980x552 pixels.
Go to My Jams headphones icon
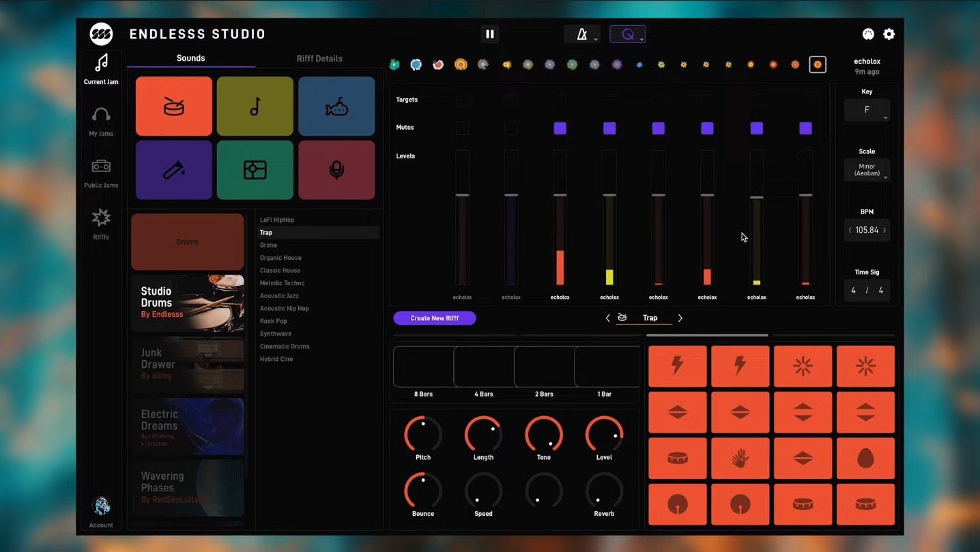click(x=101, y=121)
